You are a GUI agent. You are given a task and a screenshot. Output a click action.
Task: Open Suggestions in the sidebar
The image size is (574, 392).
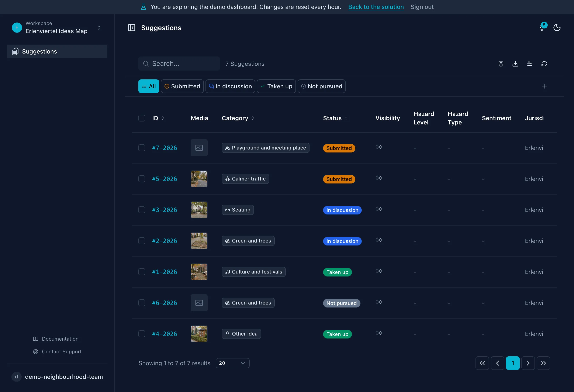click(x=57, y=51)
